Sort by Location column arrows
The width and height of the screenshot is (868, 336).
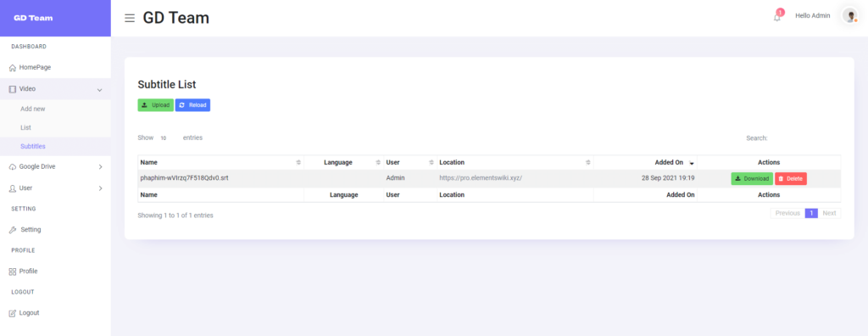[x=588, y=162]
